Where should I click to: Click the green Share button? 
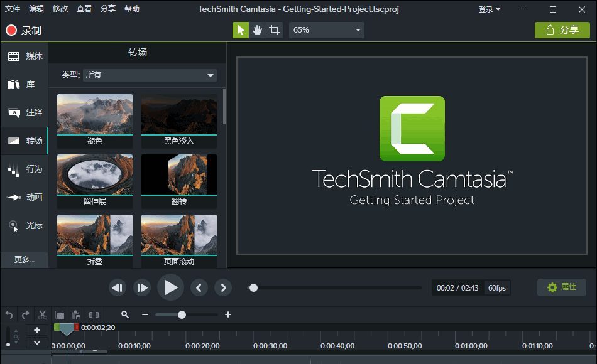562,30
